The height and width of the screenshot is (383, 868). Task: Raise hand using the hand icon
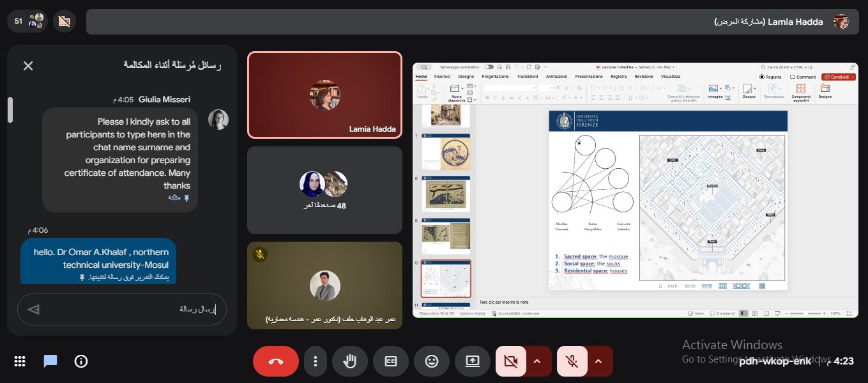349,361
